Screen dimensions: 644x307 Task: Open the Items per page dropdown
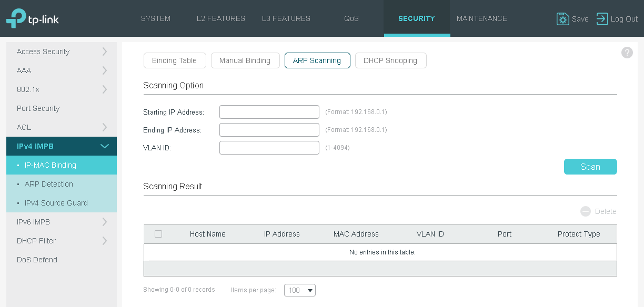coord(300,290)
